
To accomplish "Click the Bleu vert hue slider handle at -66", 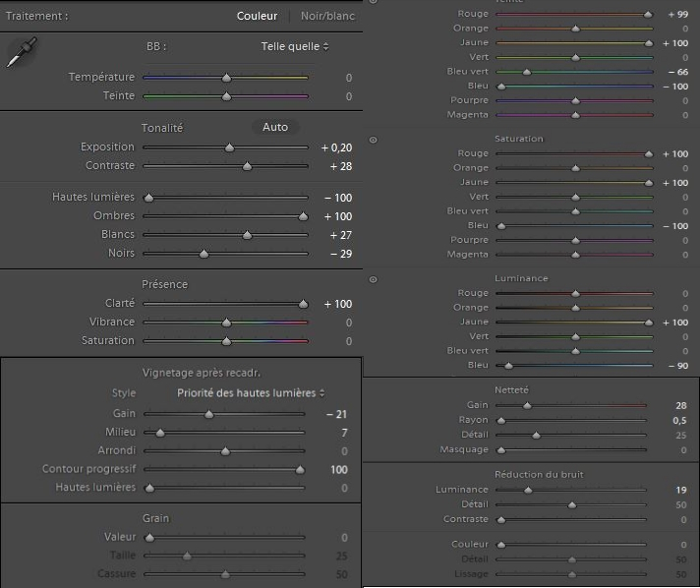I will 527,72.
